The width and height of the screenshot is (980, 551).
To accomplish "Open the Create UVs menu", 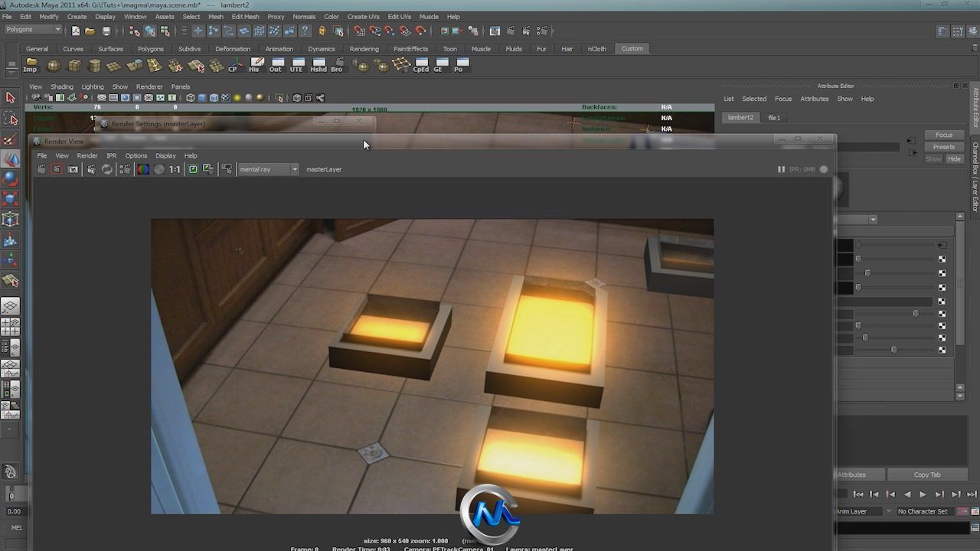I will tap(364, 16).
